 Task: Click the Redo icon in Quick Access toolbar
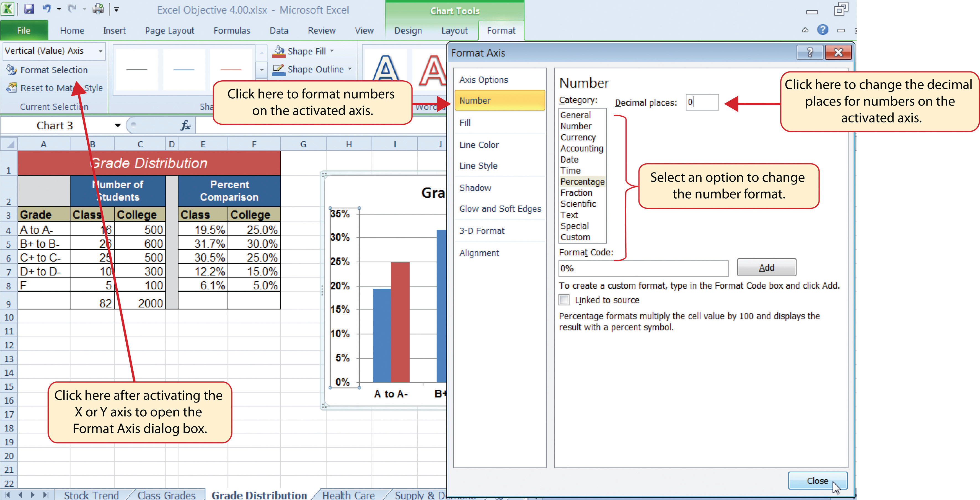[x=71, y=8]
